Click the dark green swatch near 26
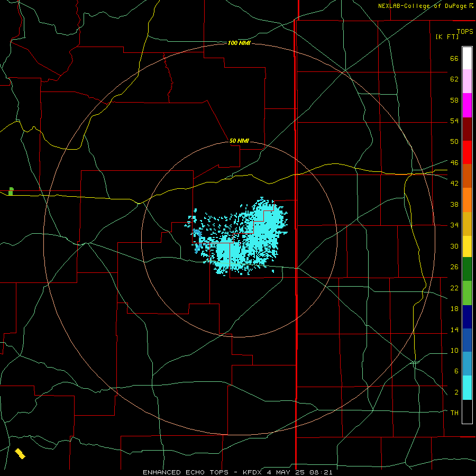Screen dimensions: 476x476 click(467, 269)
